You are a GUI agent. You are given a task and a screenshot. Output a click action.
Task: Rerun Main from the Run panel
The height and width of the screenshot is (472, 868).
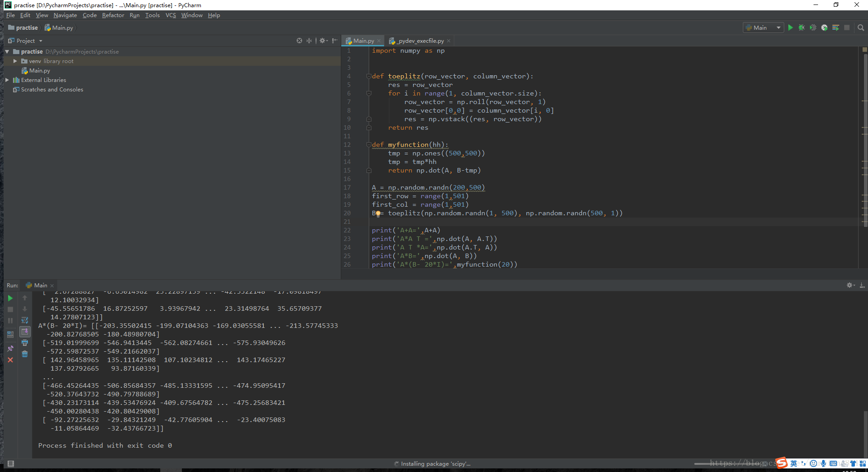tap(10, 298)
